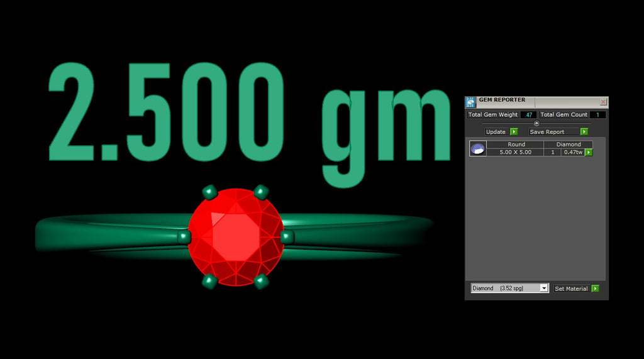Screen dimensions: 644x359
Task: Click the Total Gem Count label
Action: (x=563, y=114)
